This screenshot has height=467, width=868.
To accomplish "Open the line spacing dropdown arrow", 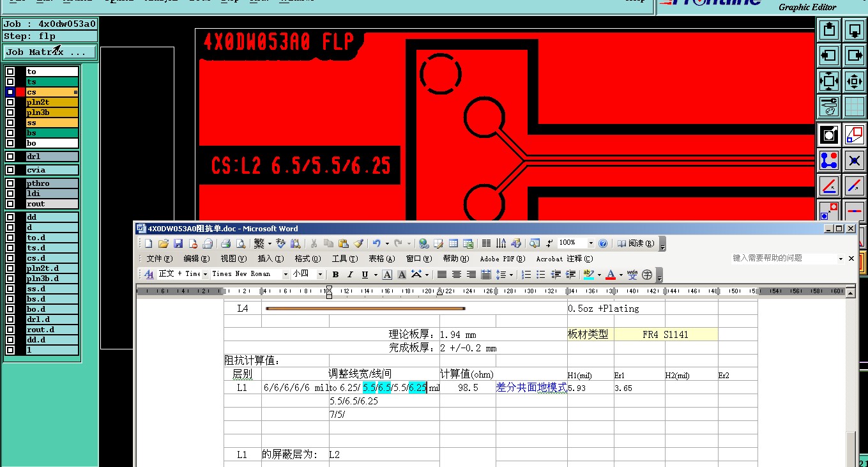I will (512, 275).
